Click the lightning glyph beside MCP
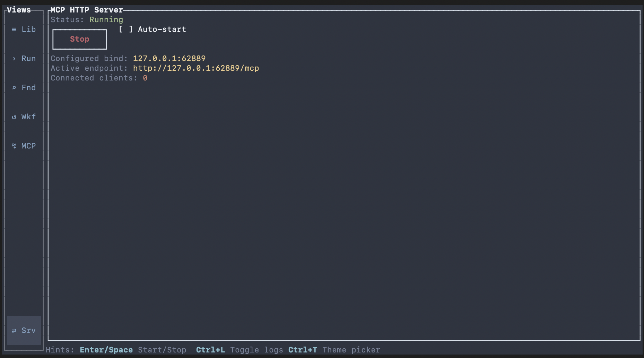Viewport: 644px width, 358px height. (14, 146)
